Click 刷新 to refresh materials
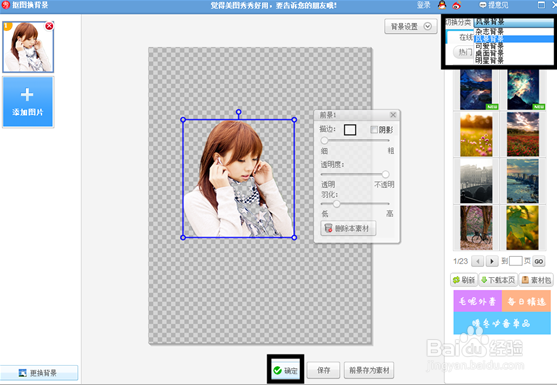Image resolution: width=557 pixels, height=385 pixels. coord(464,280)
